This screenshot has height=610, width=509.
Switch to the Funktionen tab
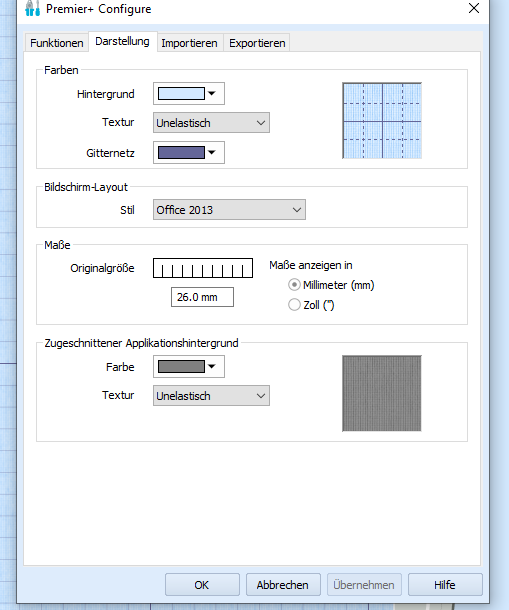(x=57, y=43)
